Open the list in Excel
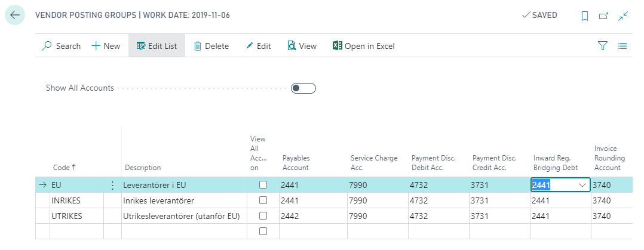 pyautogui.click(x=363, y=46)
